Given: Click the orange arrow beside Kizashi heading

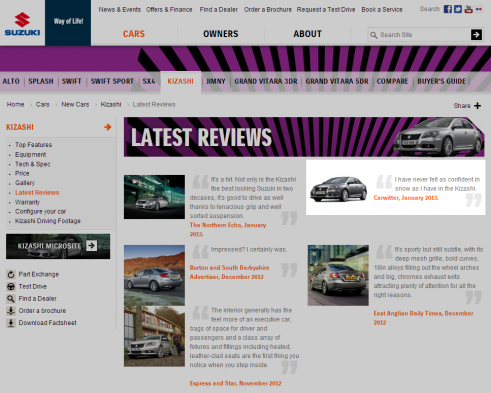Looking at the screenshot, I should (107, 127).
